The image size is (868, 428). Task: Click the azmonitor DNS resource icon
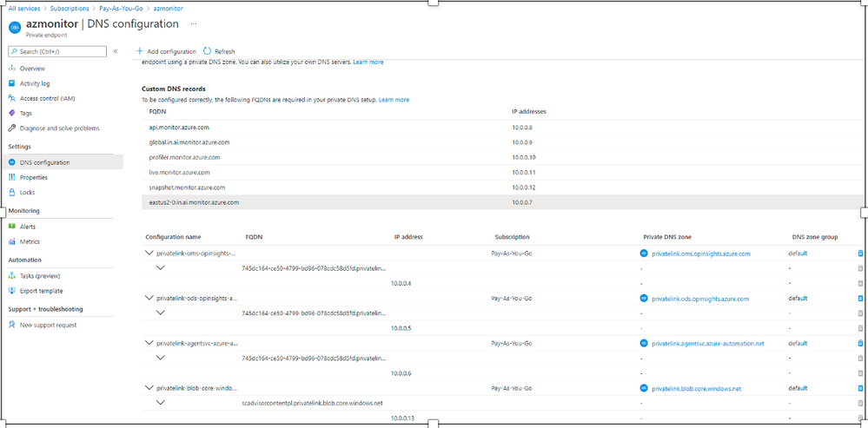pos(15,28)
